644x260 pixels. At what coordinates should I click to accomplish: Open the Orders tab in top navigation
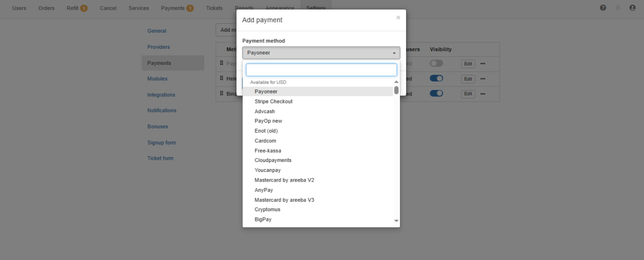pyautogui.click(x=46, y=8)
